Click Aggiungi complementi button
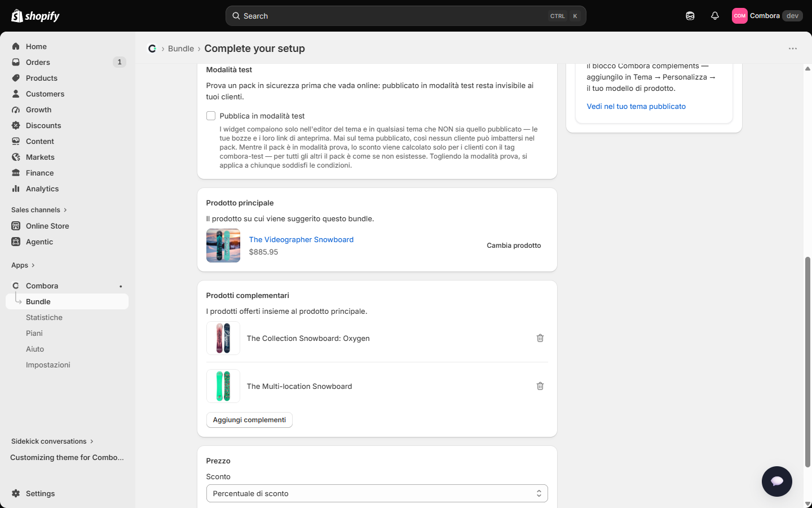 [249, 420]
